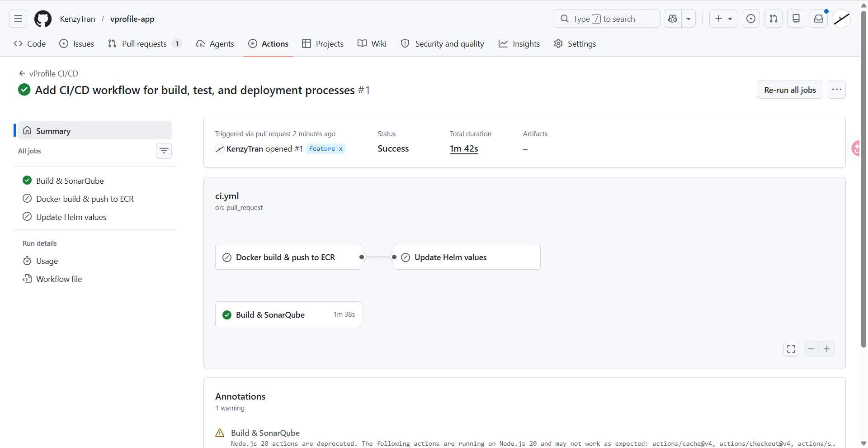Open the workflow run options menu
This screenshot has width=868, height=448.
click(837, 90)
